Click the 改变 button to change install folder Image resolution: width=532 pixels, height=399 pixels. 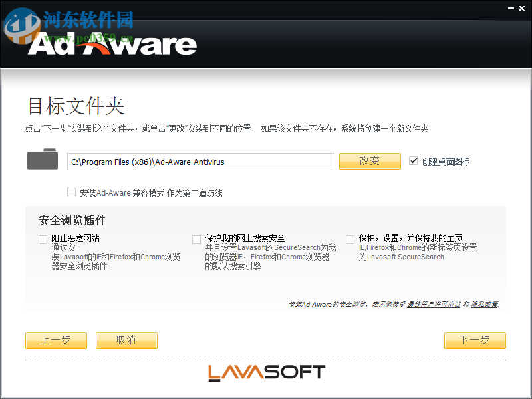click(370, 161)
